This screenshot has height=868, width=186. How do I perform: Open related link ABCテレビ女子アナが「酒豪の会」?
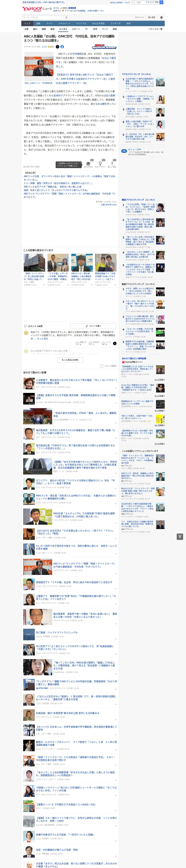tap(53, 187)
